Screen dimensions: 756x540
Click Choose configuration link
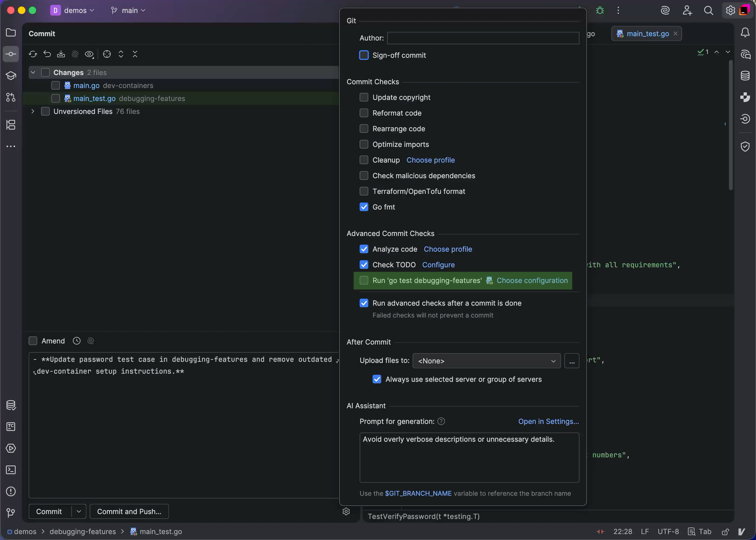click(532, 280)
